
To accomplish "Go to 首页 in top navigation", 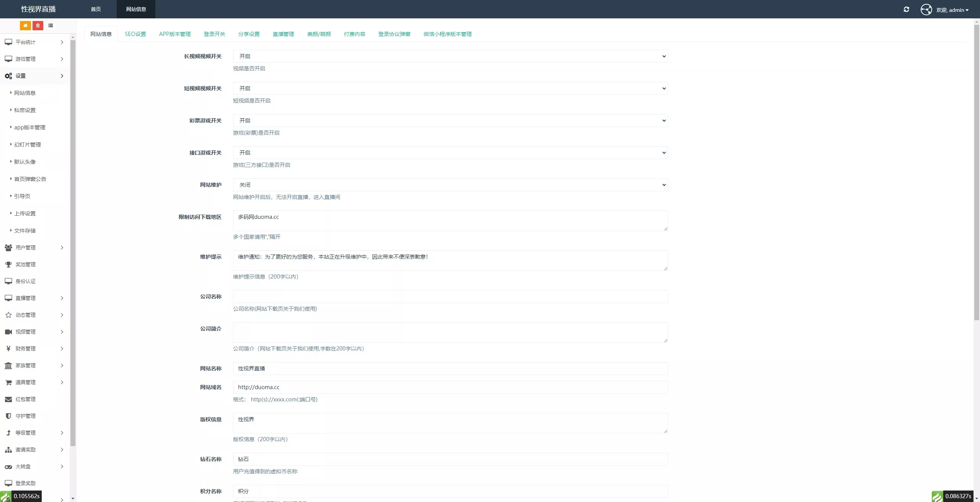I will (96, 9).
